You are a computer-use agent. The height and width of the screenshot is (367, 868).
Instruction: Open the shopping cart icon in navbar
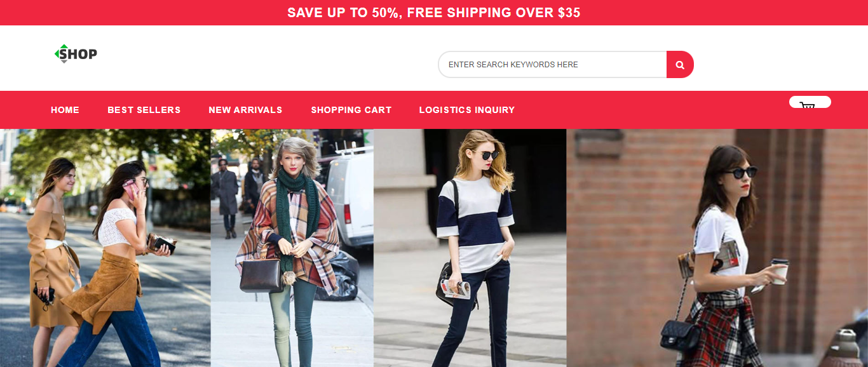coord(808,106)
